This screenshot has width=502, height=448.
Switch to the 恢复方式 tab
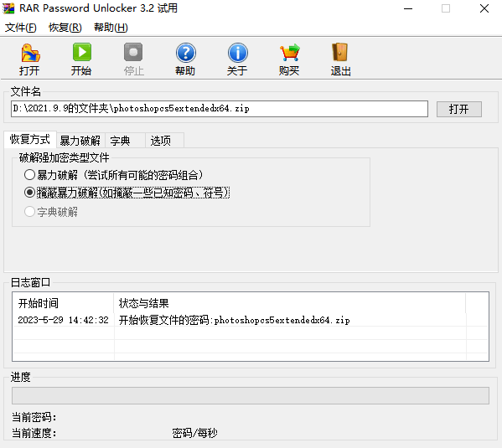[x=30, y=139]
